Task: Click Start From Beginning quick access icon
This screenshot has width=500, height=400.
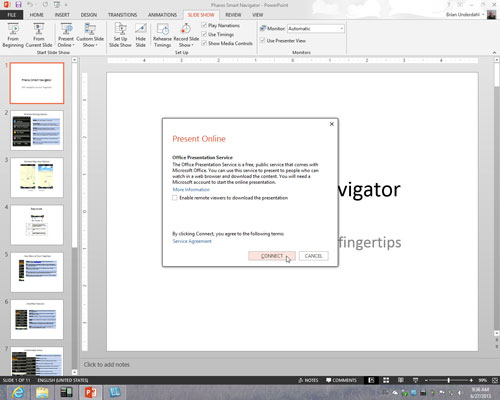Action: 57,5
